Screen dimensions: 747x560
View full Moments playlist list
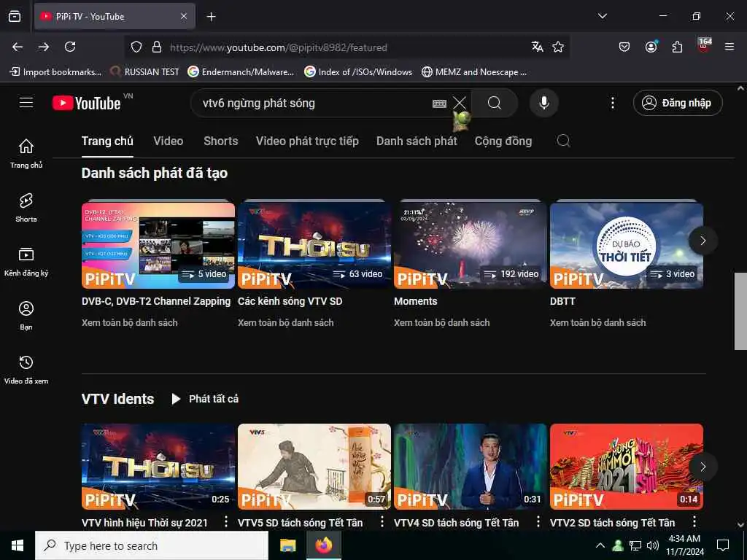441,322
